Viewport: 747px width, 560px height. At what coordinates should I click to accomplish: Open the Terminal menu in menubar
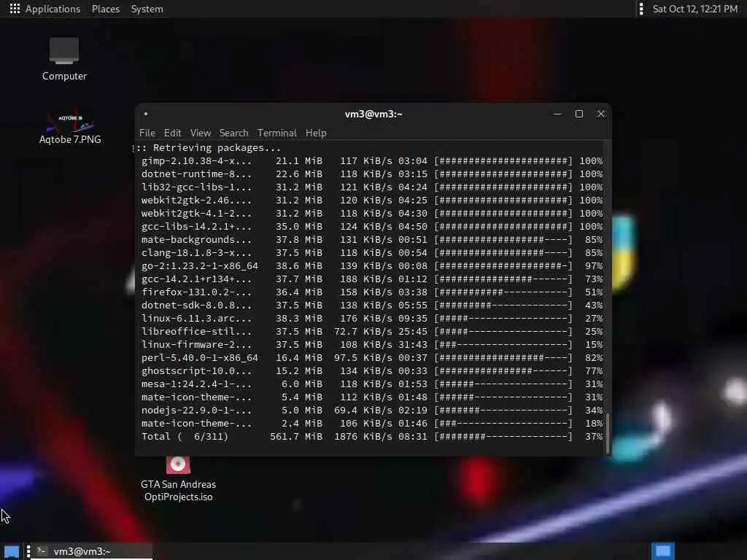[276, 133]
